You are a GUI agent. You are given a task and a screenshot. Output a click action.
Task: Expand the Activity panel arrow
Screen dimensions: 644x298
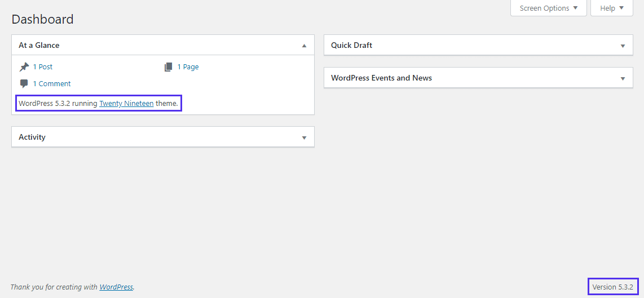(304, 137)
